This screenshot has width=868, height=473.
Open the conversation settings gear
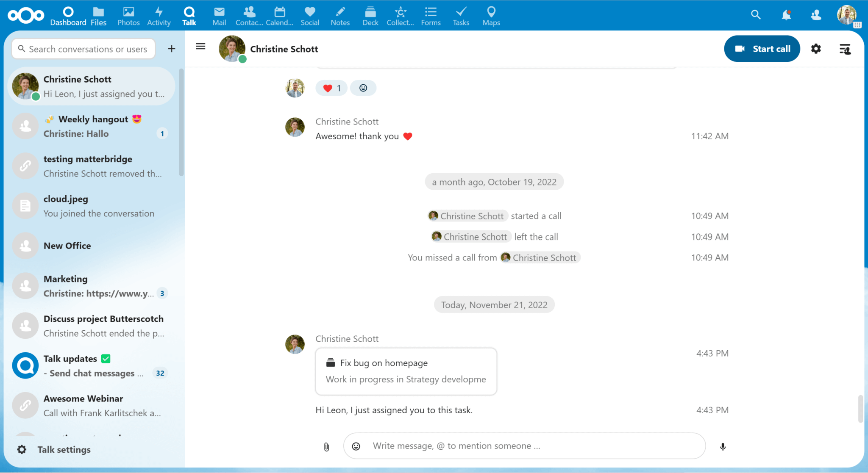tap(815, 49)
